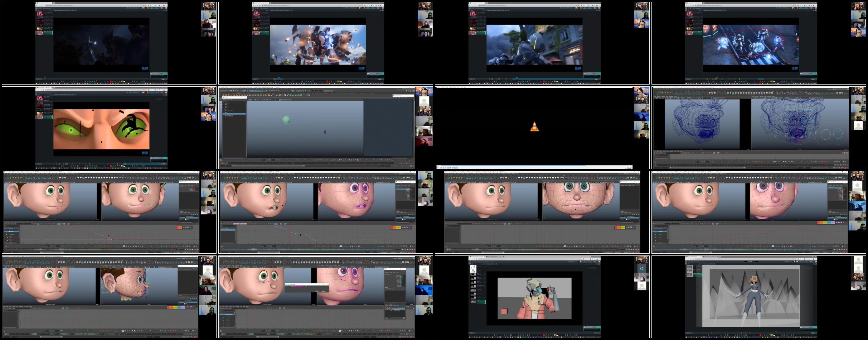Open the frame with side-profile rigged head
The width and height of the screenshot is (868, 340).
109,297
